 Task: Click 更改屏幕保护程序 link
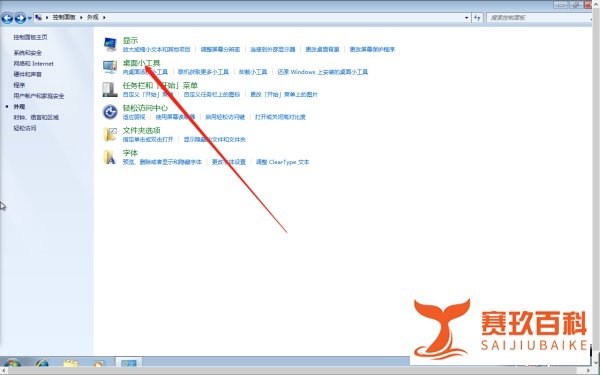pyautogui.click(x=372, y=49)
